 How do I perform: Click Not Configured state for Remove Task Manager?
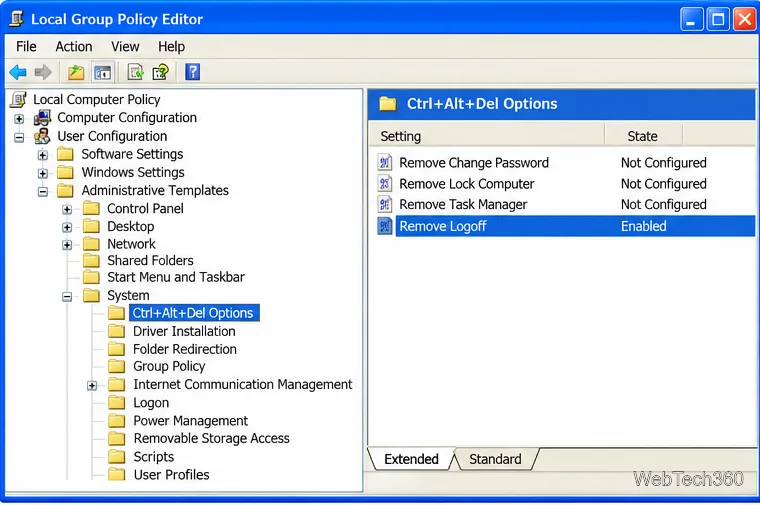(664, 205)
